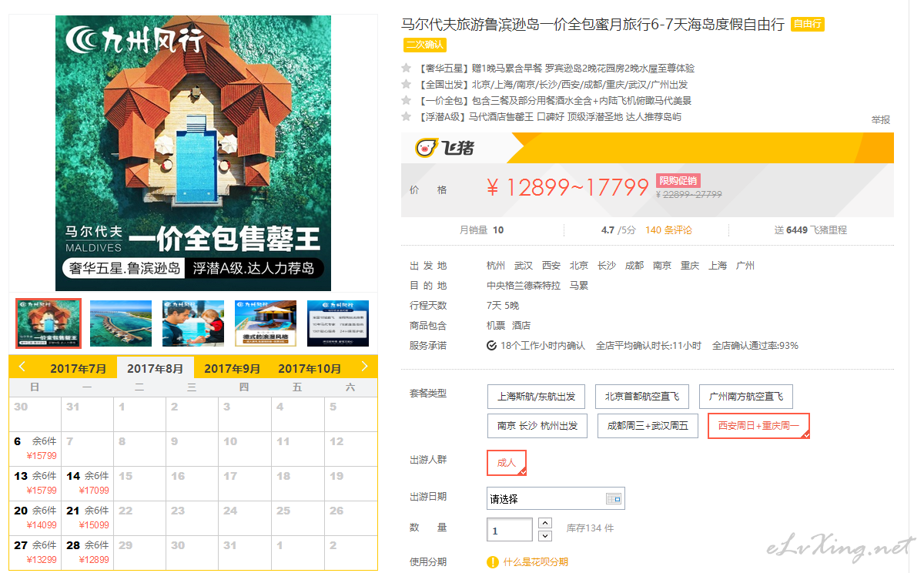Pick August 13 priced ¥15799
Image resolution: width=924 pixels, height=573 pixels.
click(x=35, y=483)
